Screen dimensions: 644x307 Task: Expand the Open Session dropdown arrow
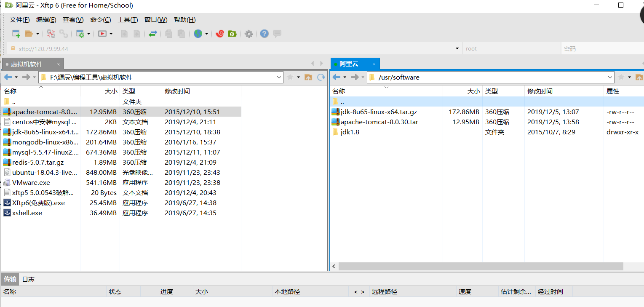[37, 34]
